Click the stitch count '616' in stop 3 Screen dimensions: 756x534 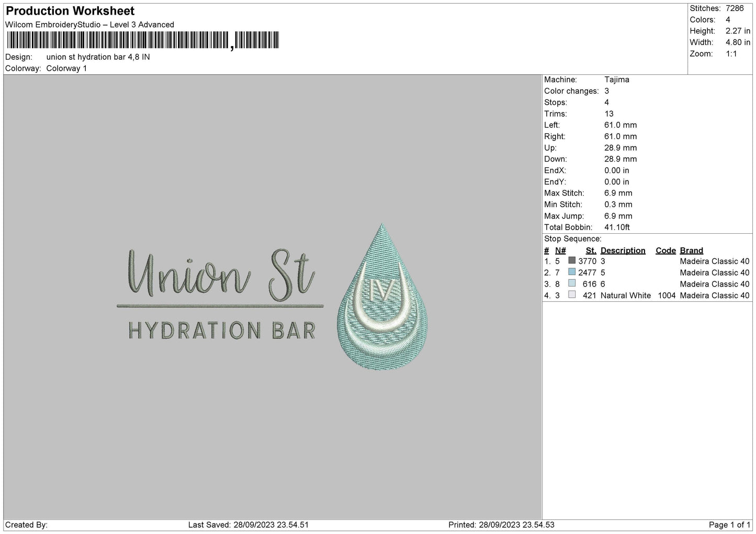click(590, 284)
